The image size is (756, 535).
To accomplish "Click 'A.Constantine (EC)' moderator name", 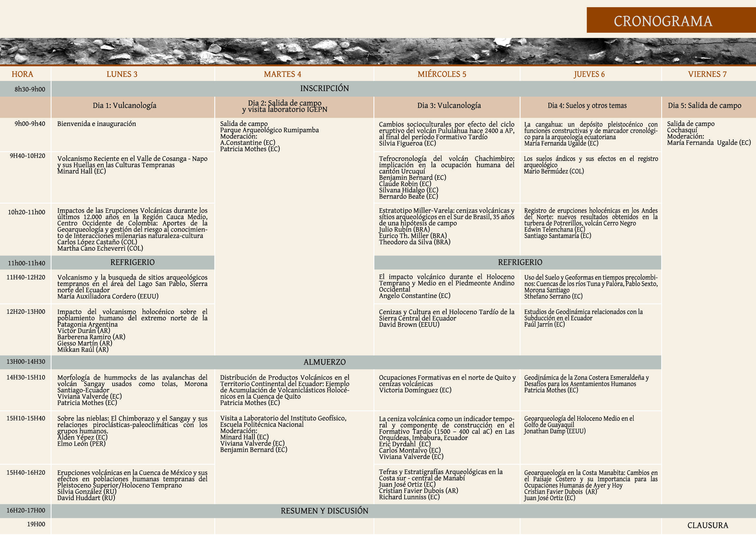I will coord(248,142).
